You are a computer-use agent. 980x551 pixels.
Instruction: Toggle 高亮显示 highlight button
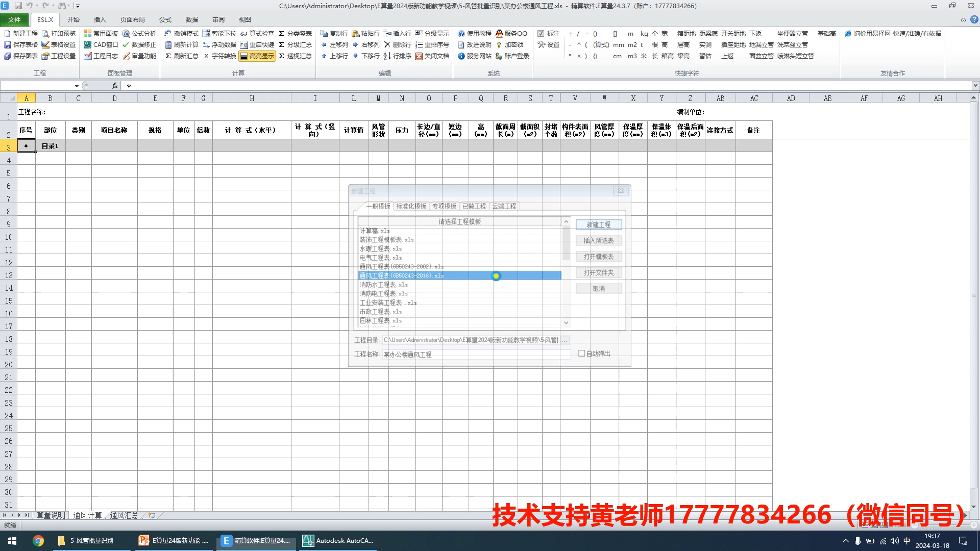[257, 56]
